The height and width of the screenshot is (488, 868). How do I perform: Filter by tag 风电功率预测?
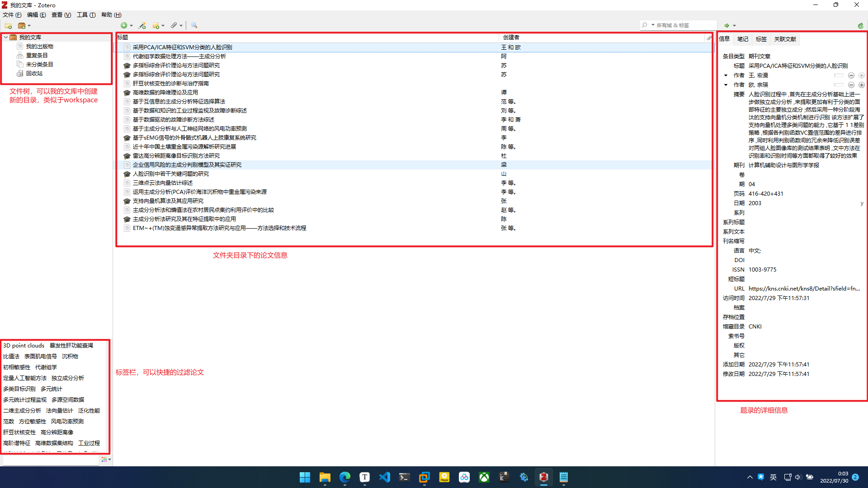pyautogui.click(x=67, y=422)
